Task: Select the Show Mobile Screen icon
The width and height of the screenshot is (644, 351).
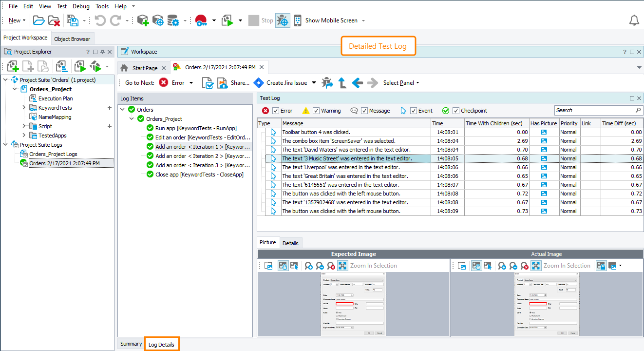Action: [297, 20]
